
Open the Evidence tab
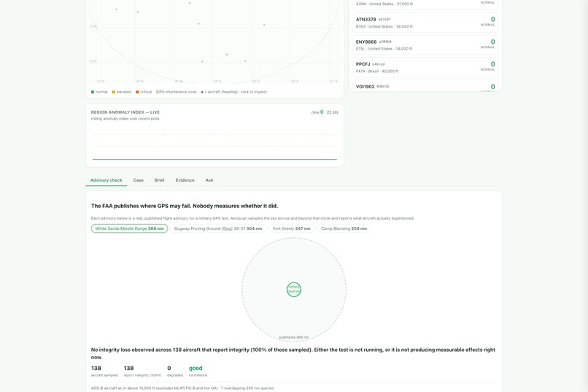(x=185, y=180)
